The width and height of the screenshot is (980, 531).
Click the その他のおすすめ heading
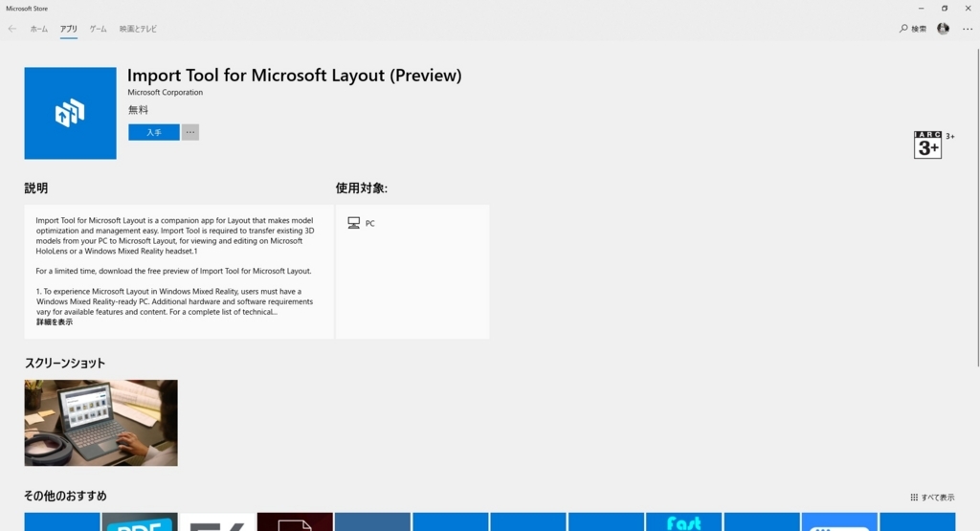coord(66,496)
